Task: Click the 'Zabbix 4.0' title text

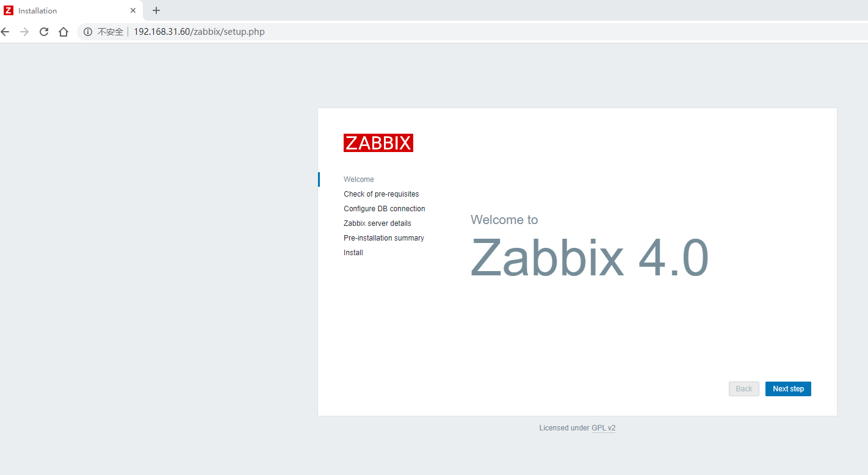Action: tap(590, 258)
